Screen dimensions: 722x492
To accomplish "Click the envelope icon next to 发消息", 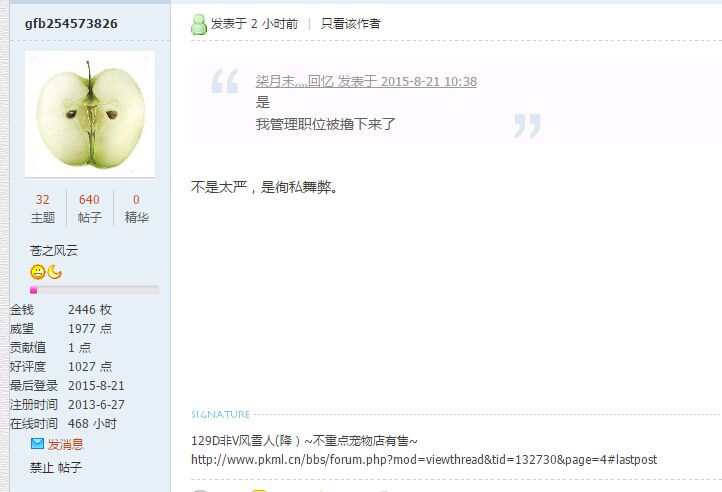I will pos(37,444).
